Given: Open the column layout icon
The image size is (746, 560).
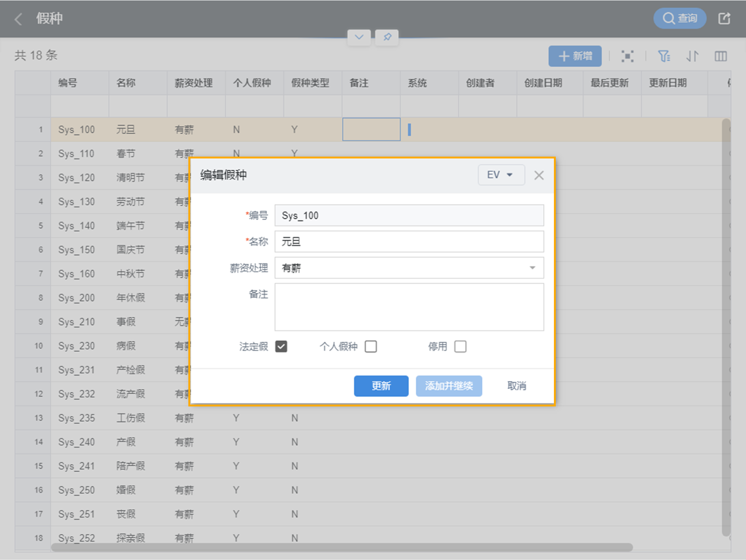Looking at the screenshot, I should 721,56.
